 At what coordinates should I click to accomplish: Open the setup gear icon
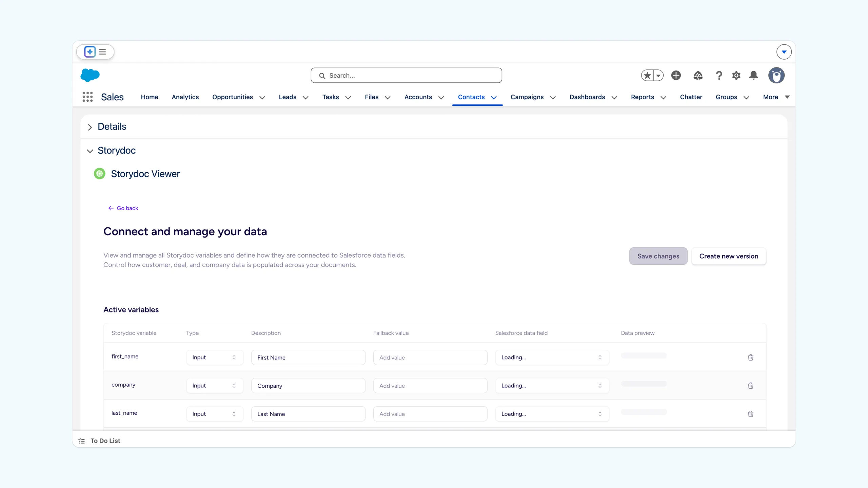click(736, 75)
